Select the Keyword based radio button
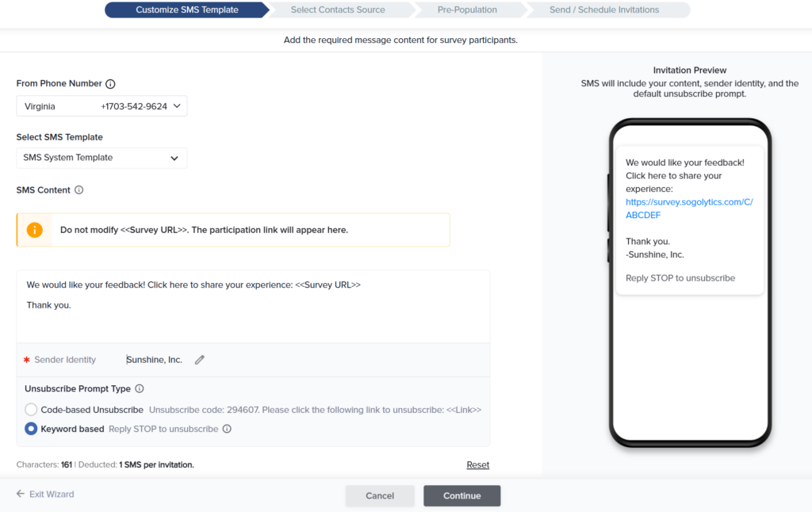This screenshot has width=812, height=512. click(31, 429)
